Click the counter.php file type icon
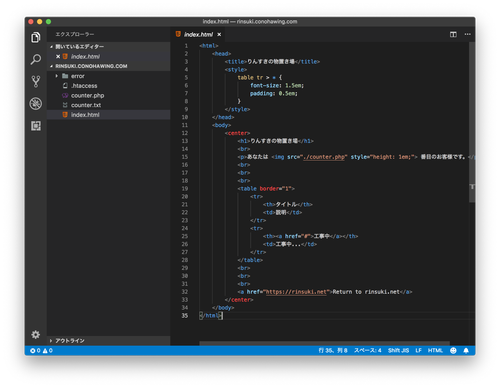The width and height of the screenshot is (500, 388). (x=65, y=95)
